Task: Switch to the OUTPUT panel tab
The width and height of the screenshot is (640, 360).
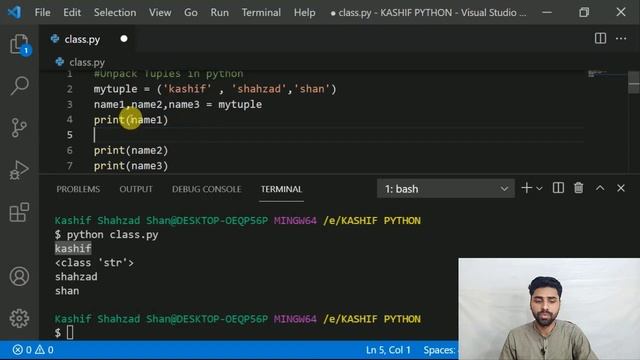Action: point(136,189)
